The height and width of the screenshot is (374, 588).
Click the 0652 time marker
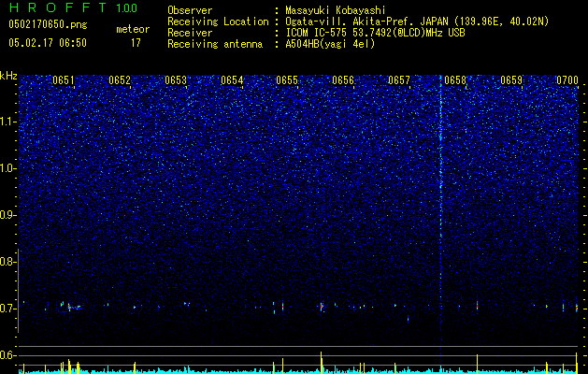pyautogui.click(x=120, y=80)
